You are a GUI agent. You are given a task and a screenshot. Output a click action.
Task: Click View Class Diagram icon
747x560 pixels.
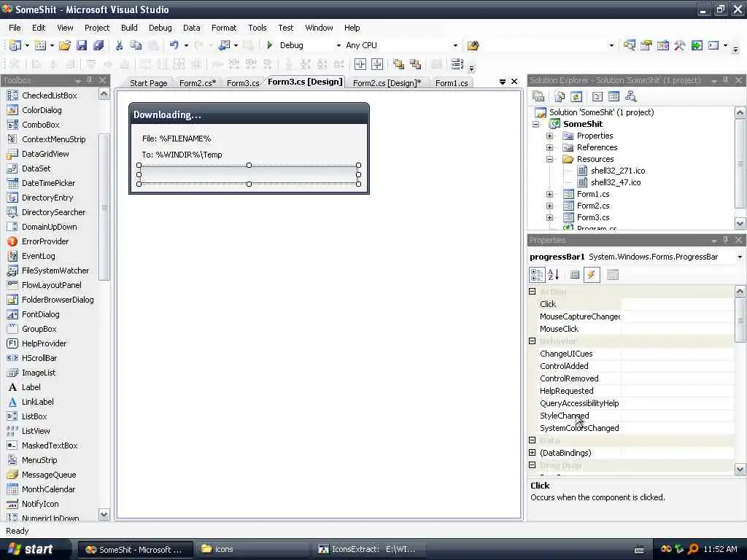[x=631, y=97]
